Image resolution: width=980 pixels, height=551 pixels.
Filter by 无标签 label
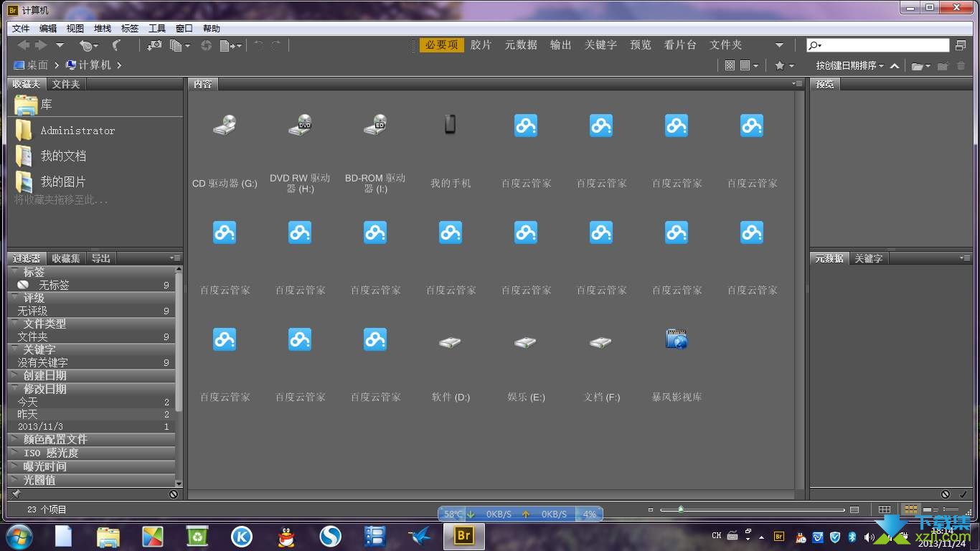click(91, 285)
